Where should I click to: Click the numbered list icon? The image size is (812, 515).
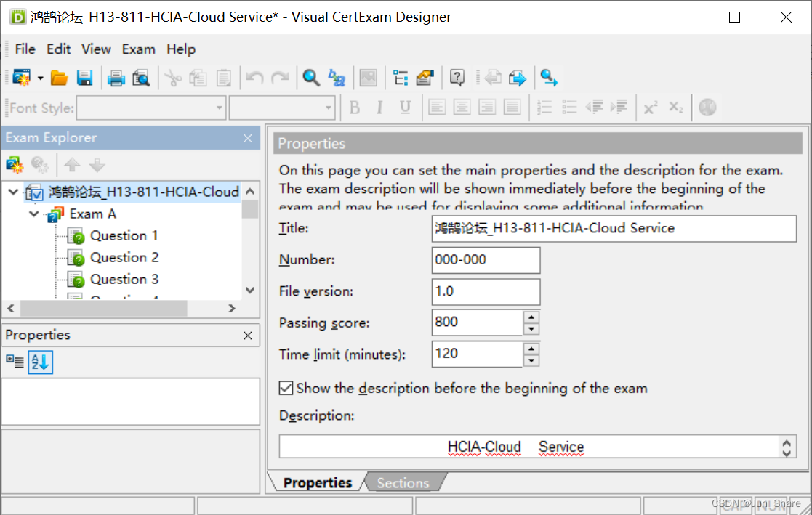click(x=544, y=108)
